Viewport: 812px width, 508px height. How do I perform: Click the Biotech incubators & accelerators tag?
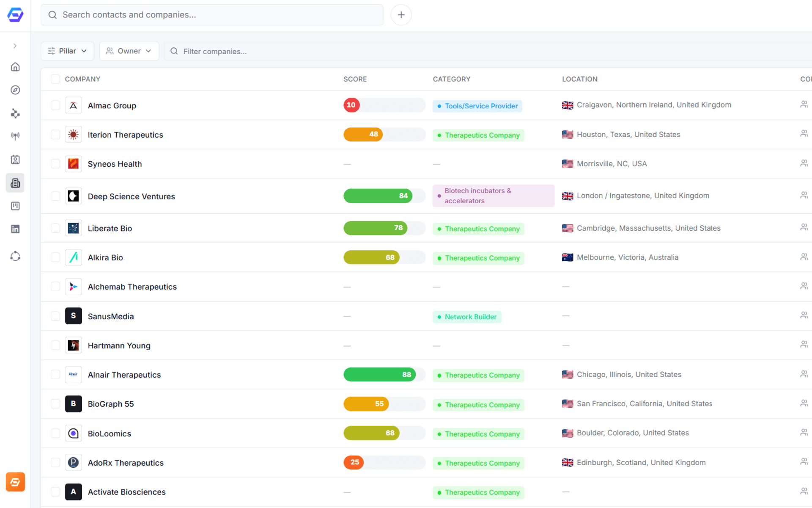point(494,196)
